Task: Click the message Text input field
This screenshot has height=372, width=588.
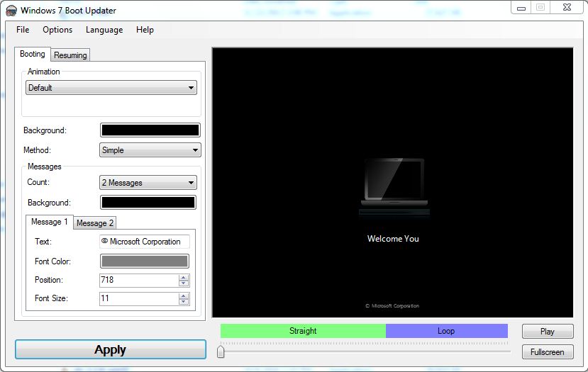Action: [145, 242]
